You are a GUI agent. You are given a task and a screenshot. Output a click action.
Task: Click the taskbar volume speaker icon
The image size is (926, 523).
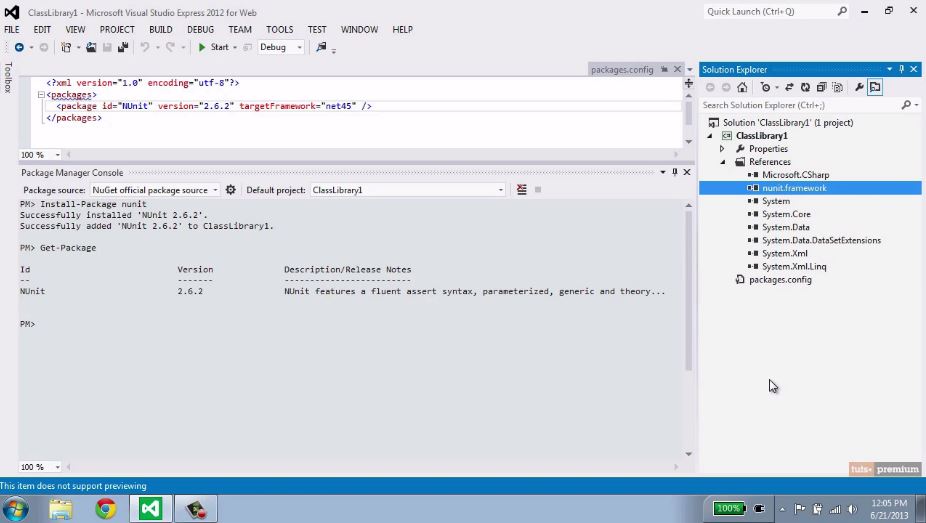point(852,509)
